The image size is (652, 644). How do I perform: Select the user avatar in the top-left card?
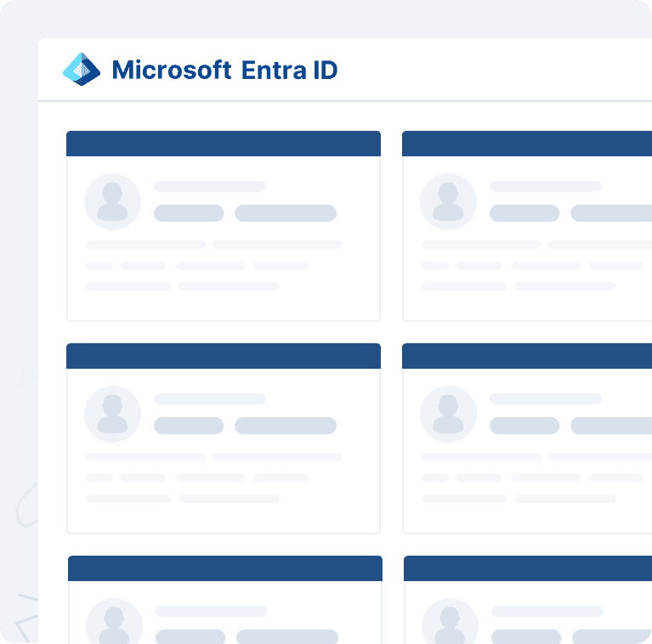(112, 201)
